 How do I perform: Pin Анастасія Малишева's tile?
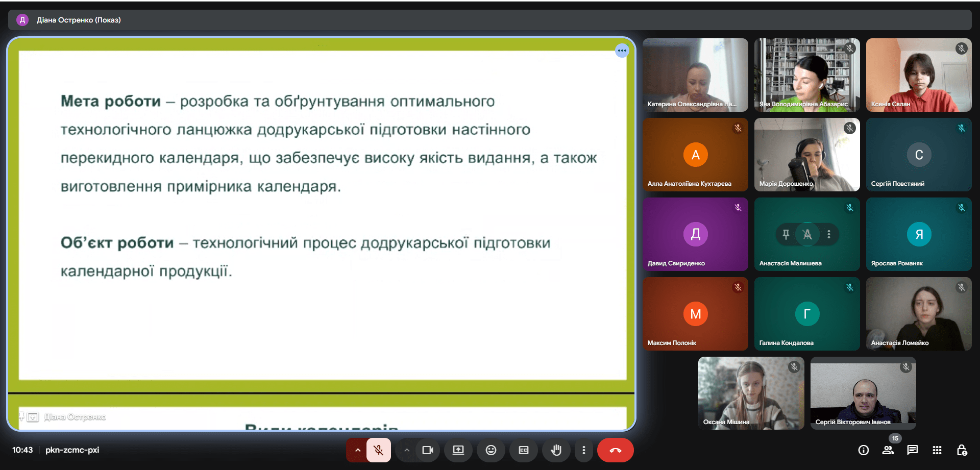[786, 234]
